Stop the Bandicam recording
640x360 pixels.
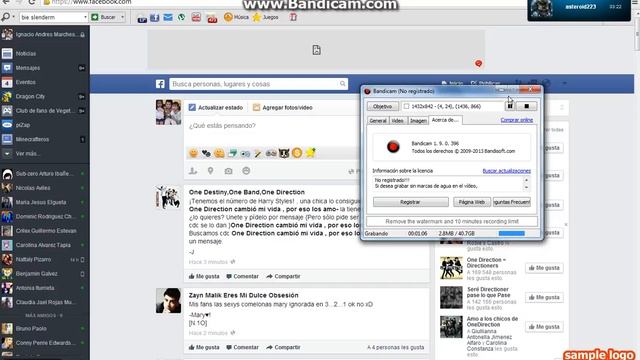527,106
